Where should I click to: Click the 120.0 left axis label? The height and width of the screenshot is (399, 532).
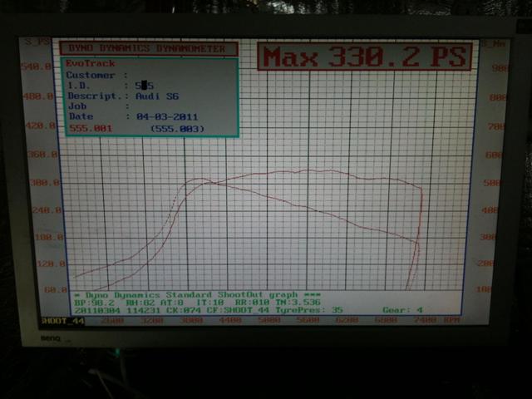point(52,264)
